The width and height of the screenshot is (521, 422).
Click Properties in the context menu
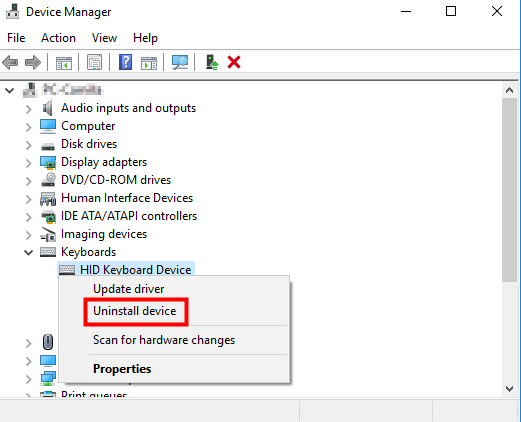click(x=122, y=369)
